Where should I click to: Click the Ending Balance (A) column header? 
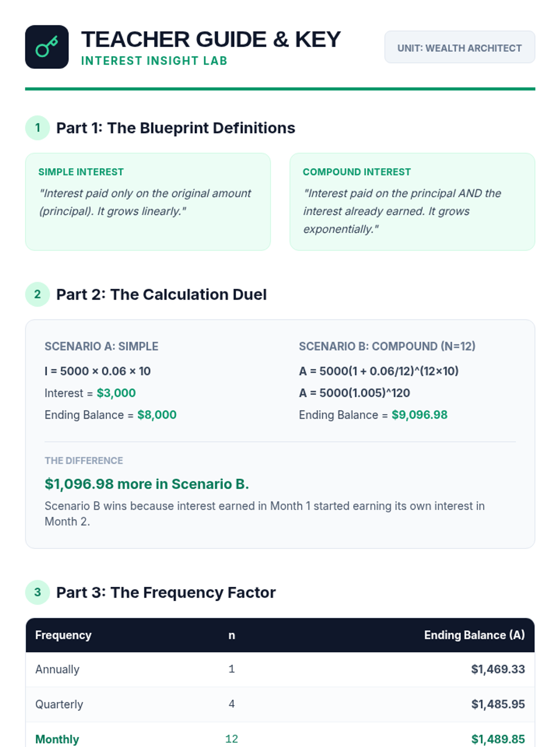tap(474, 635)
